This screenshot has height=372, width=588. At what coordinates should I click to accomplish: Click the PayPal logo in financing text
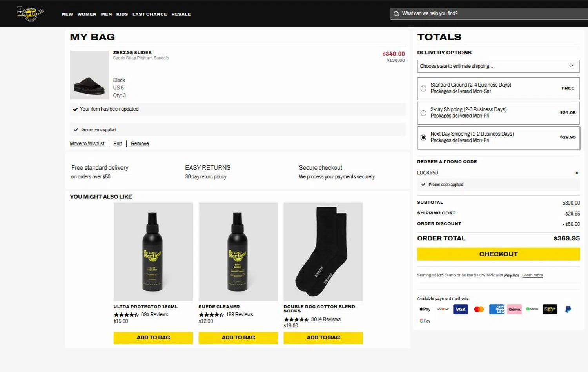click(512, 275)
